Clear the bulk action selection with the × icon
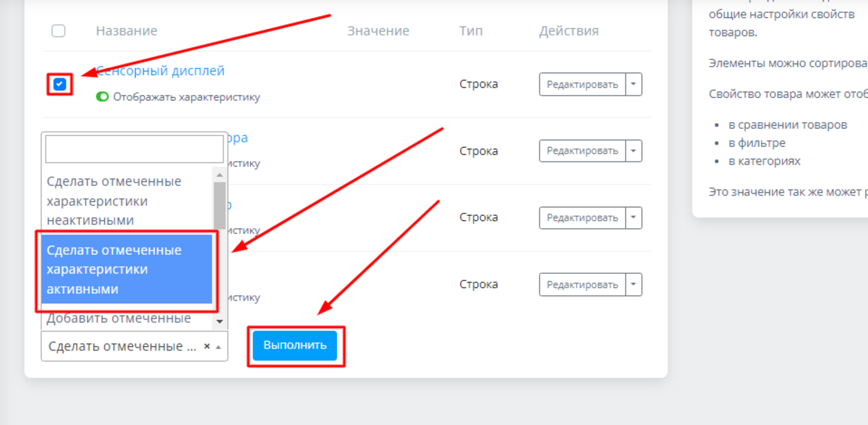Viewport: 868px width, 425px height. 207,347
